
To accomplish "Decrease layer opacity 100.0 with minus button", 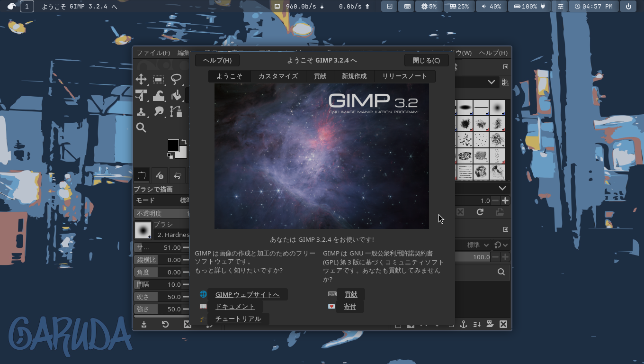I will pos(495,257).
